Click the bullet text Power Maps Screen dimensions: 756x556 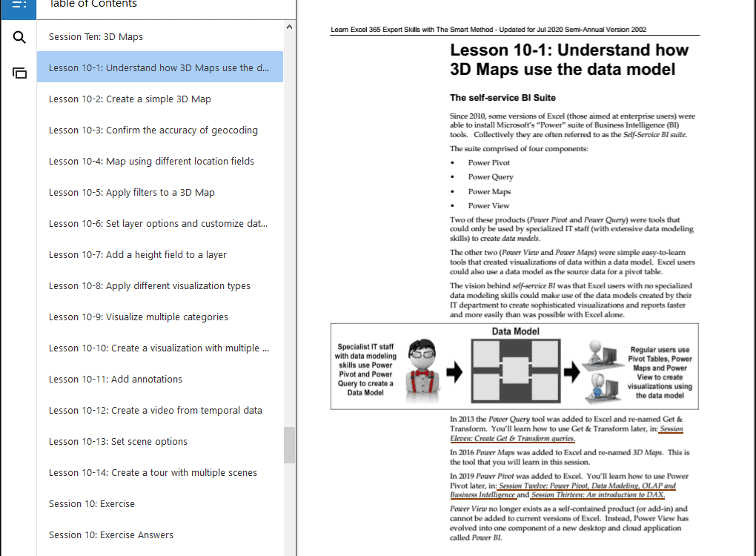pos(489,191)
